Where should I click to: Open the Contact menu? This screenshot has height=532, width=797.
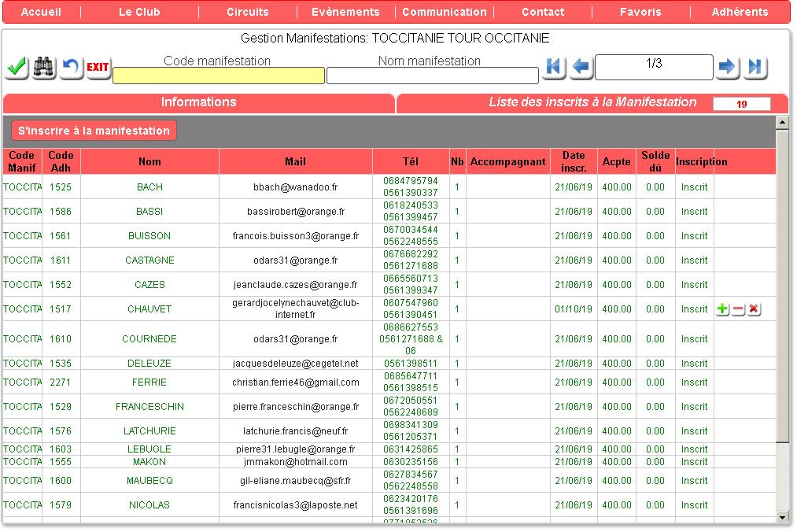543,12
